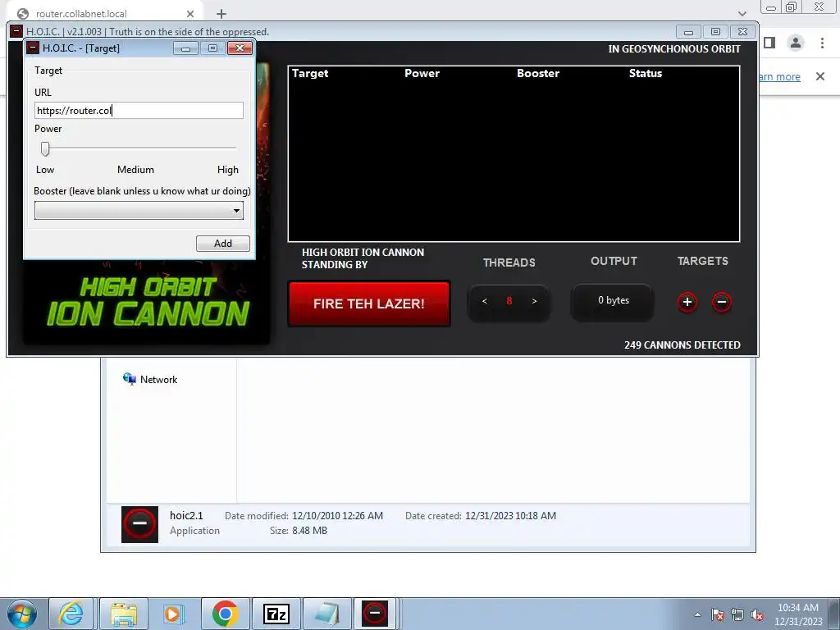The width and height of the screenshot is (840, 630).
Task: Show hidden system tray icons
Action: (697, 614)
